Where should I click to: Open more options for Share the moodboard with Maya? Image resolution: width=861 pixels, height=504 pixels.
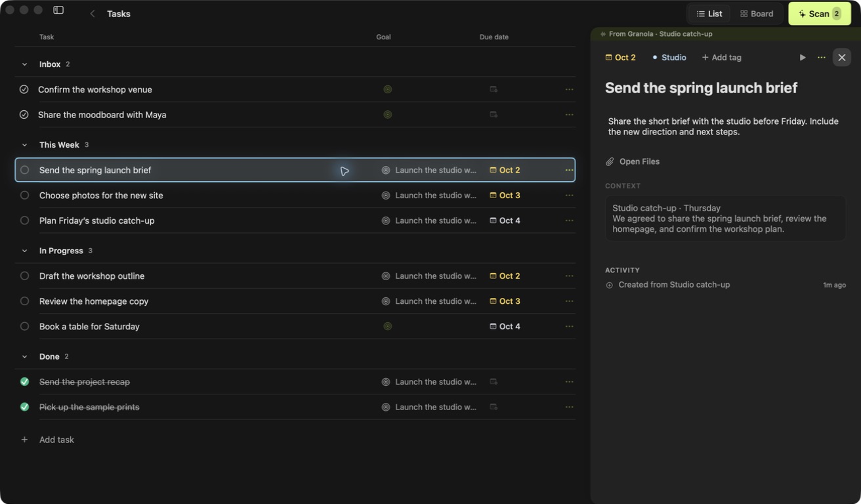tap(569, 115)
